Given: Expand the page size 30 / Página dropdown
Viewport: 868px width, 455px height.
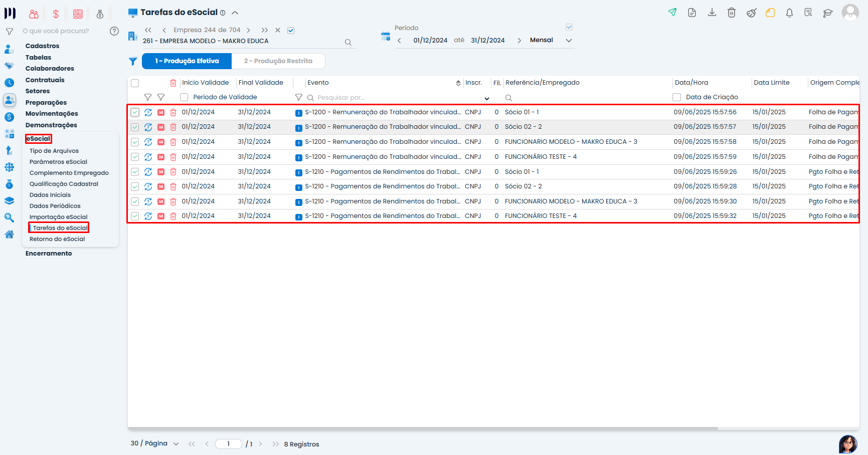Looking at the screenshot, I should point(176,444).
